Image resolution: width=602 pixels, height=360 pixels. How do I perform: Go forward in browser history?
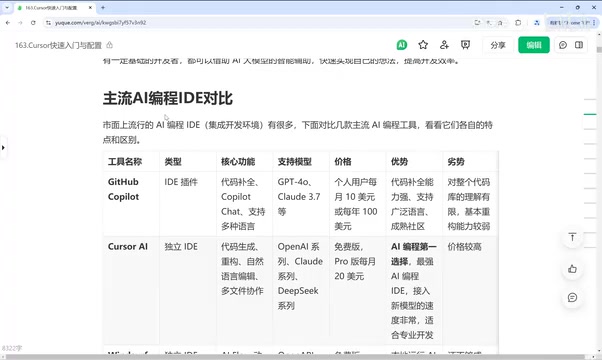coord(20,23)
